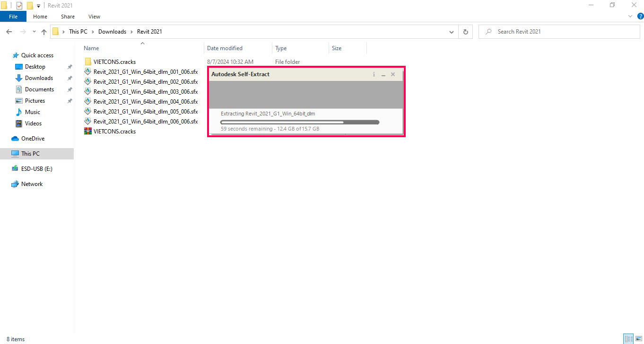Sort files by Date modified column
The width and height of the screenshot is (644, 344).
pyautogui.click(x=225, y=48)
